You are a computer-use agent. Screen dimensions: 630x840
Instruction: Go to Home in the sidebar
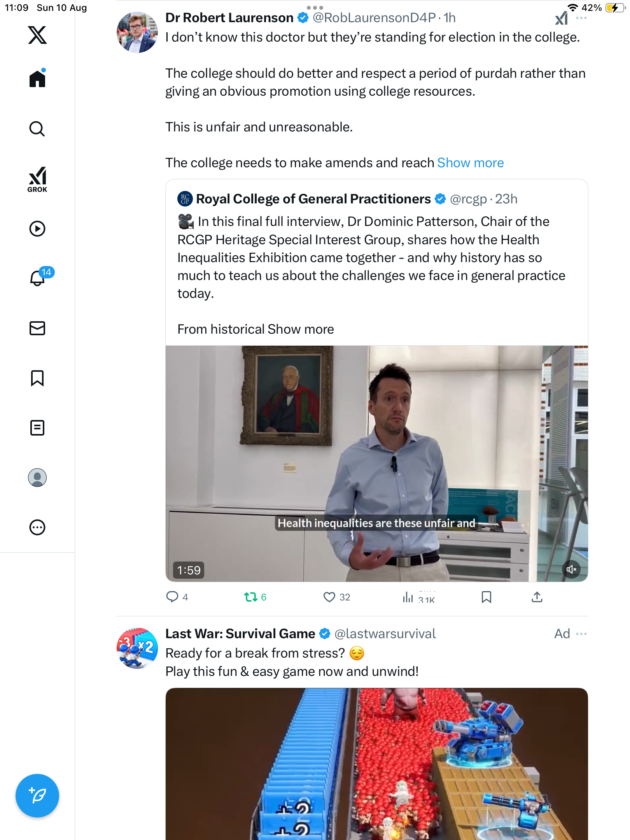(37, 79)
